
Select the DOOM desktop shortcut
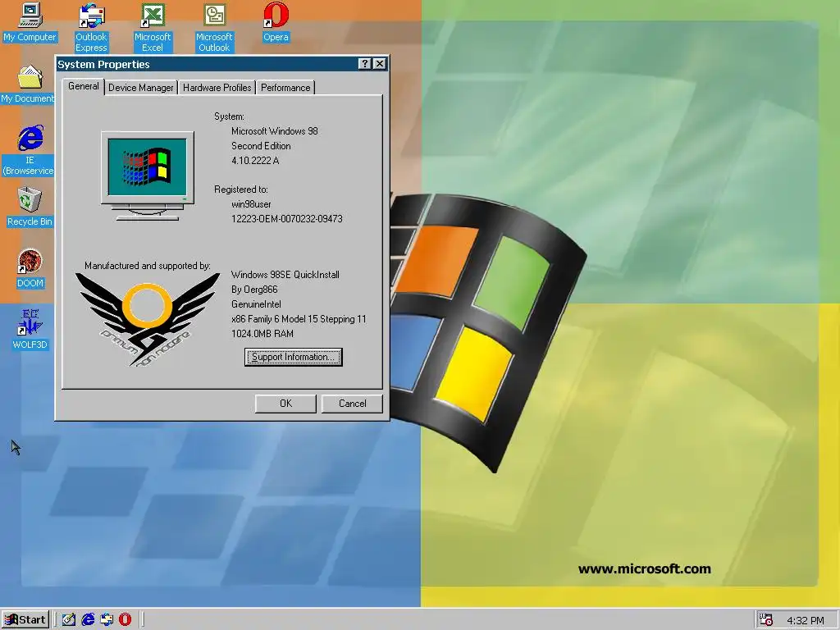point(30,268)
